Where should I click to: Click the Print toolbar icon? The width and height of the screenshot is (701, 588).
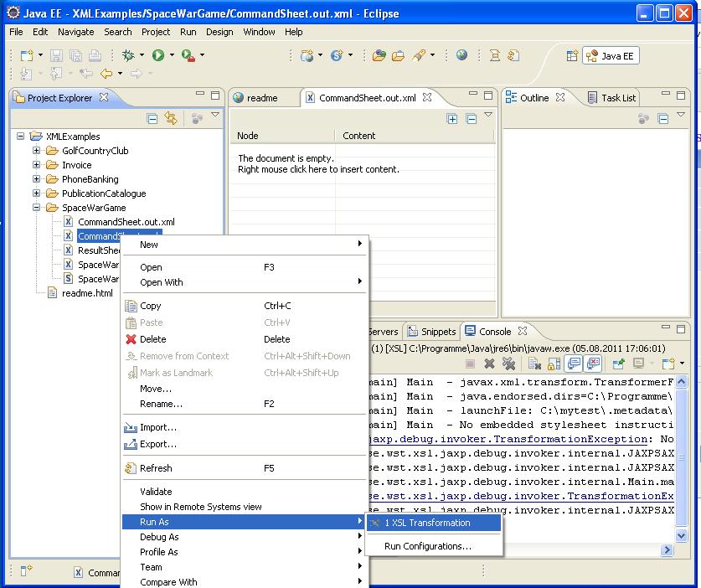tap(95, 55)
